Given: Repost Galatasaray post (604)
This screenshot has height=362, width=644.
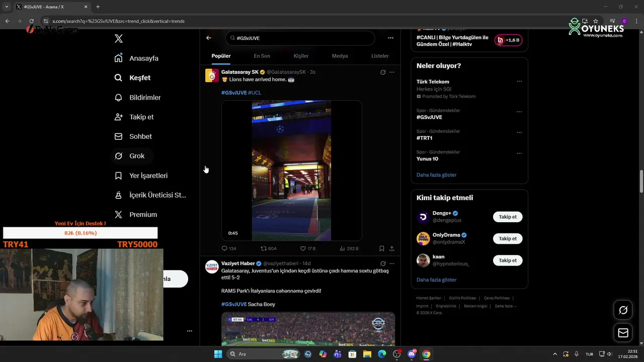Looking at the screenshot, I should tap(268, 248).
